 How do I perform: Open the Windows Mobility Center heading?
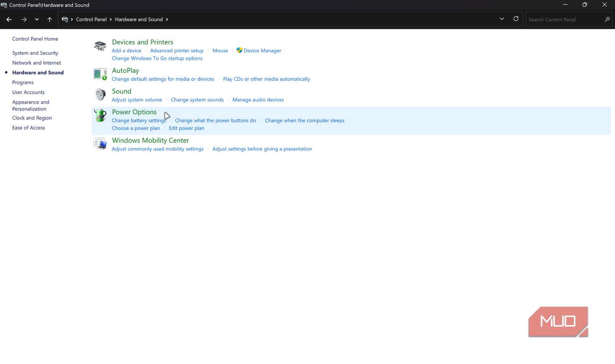coord(151,140)
